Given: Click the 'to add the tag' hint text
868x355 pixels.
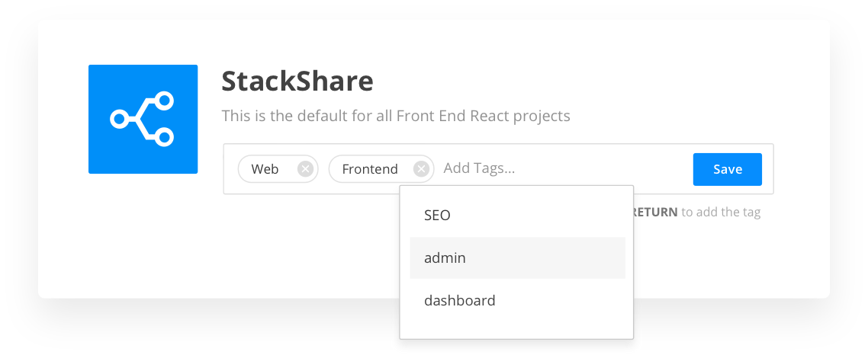Looking at the screenshot, I should tap(721, 213).
